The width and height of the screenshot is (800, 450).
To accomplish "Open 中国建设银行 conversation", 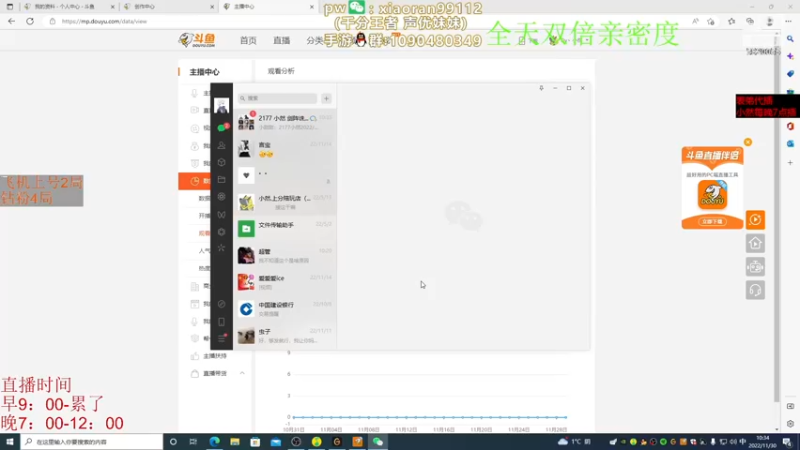I will pyautogui.click(x=285, y=309).
